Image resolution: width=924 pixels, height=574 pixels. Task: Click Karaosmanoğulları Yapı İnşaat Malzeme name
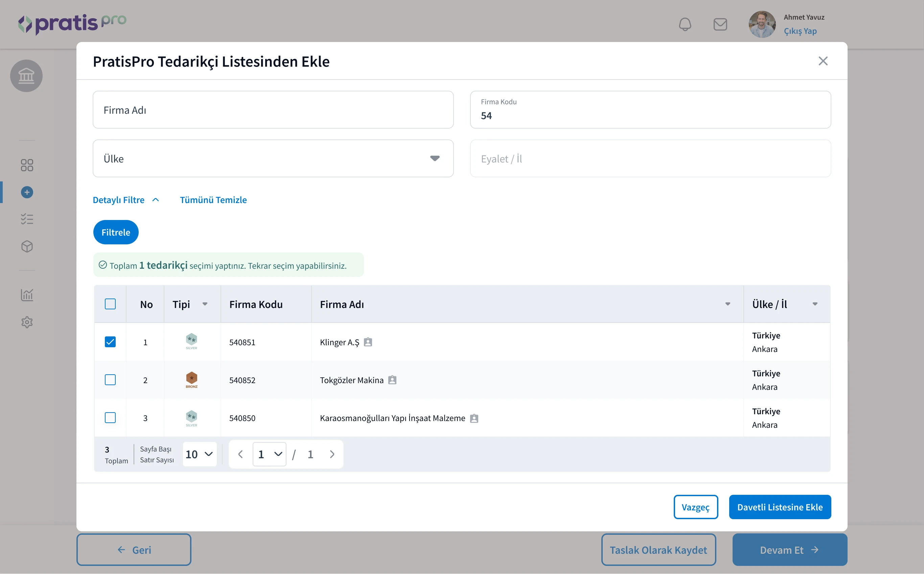click(393, 418)
